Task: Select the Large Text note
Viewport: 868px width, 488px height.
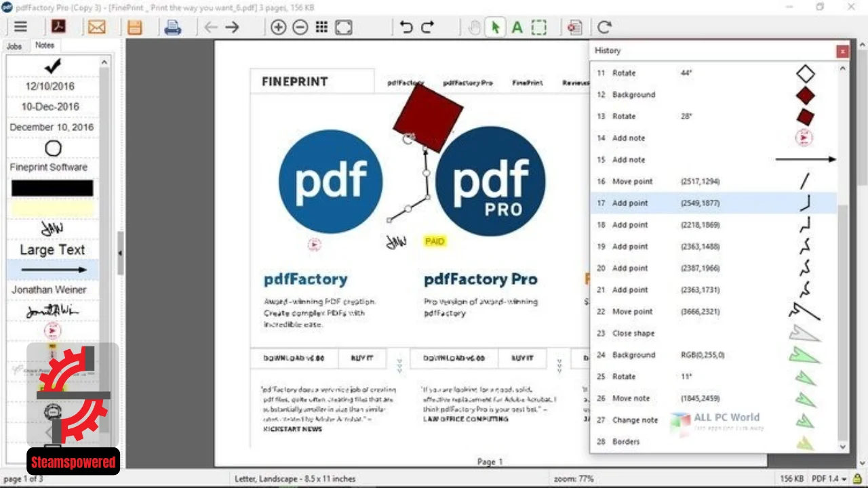Action: click(x=52, y=249)
